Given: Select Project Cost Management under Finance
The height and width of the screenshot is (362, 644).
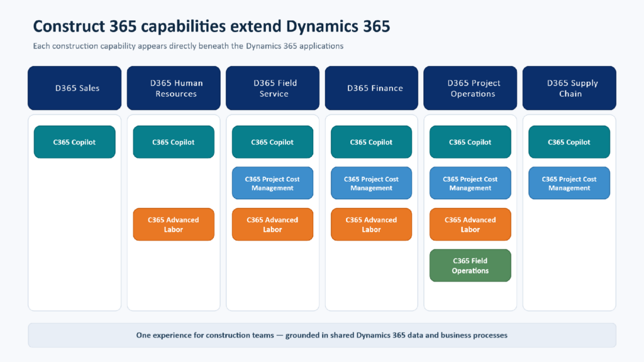Looking at the screenshot, I should 371,183.
